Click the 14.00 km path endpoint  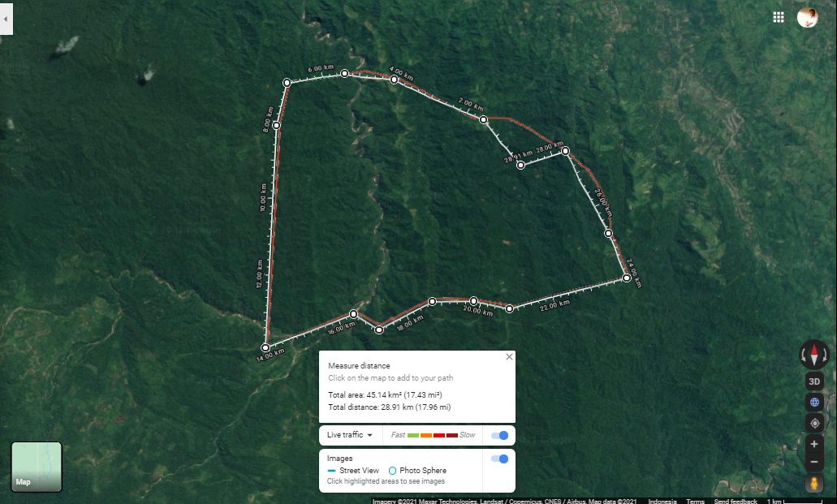tap(265, 348)
